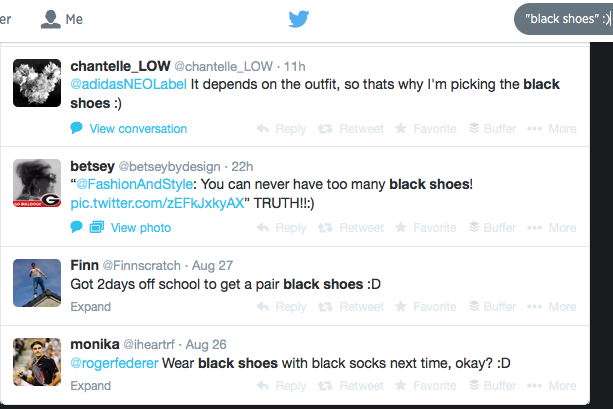Open the Me profile menu

[62, 19]
